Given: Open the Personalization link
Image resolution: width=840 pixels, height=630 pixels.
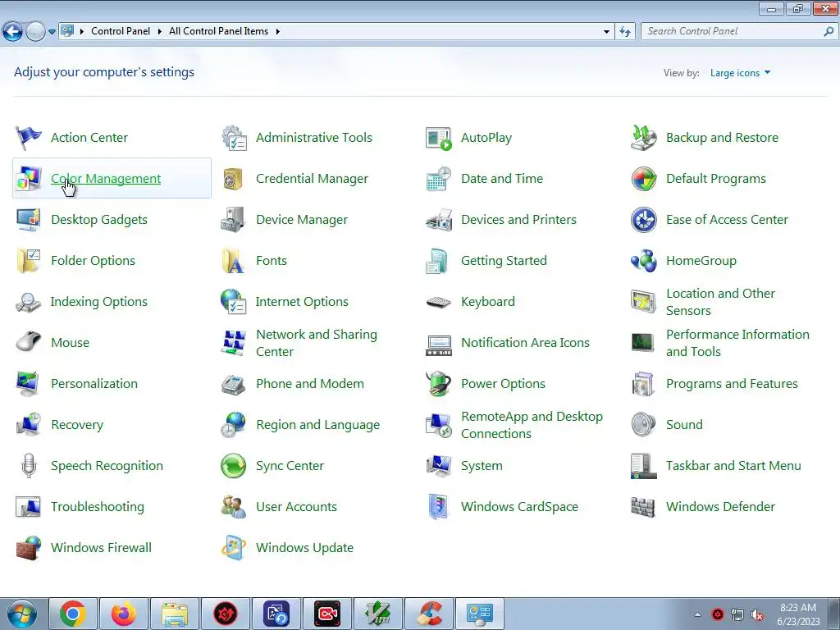Looking at the screenshot, I should (x=94, y=384).
